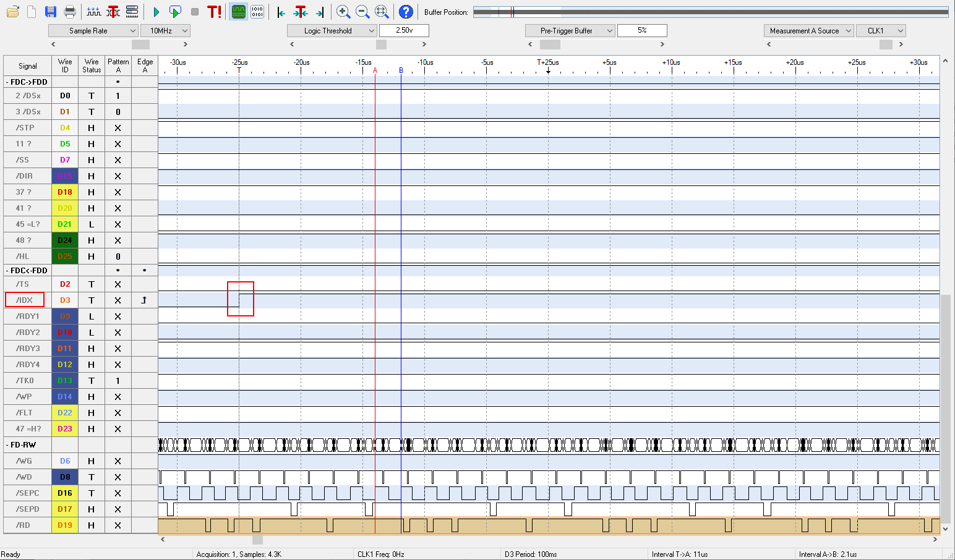This screenshot has height=560, width=955.
Task: Click right arrow of pre-trigger buffer slider
Action: click(662, 44)
